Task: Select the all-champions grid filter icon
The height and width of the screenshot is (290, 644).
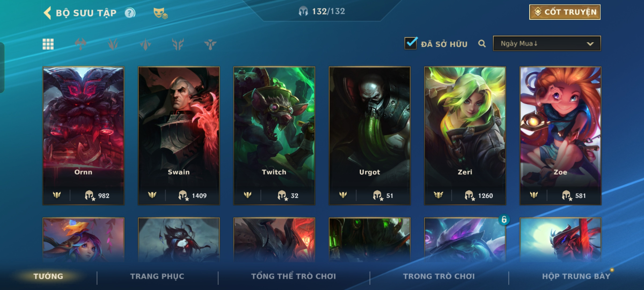Action: tap(48, 44)
